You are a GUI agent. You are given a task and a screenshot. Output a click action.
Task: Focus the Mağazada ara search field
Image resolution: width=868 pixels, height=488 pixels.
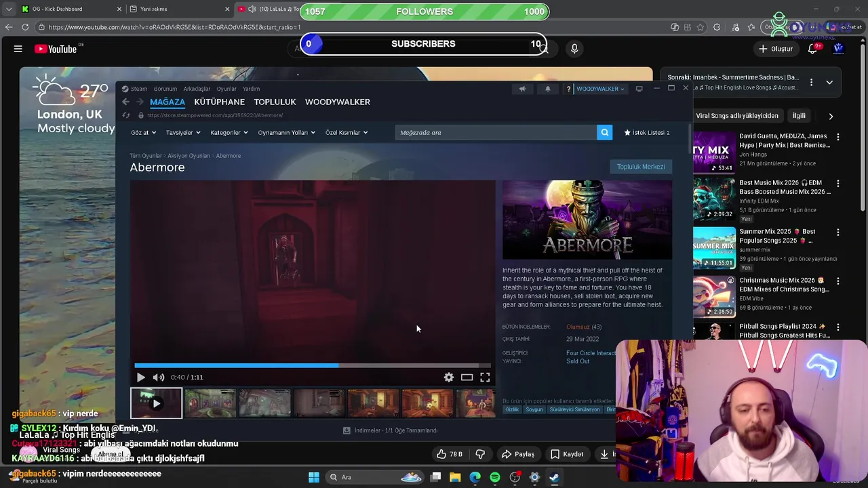coord(496,132)
